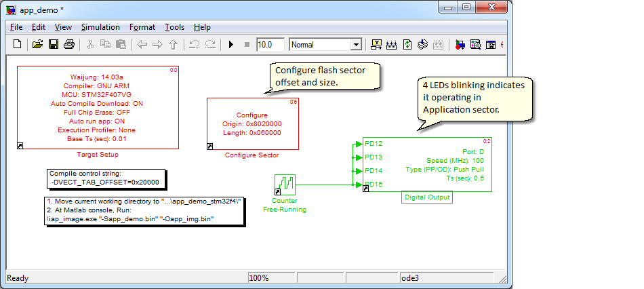Open the Simulation menu
Image resolution: width=644 pixels, height=289 pixels.
[x=100, y=27]
